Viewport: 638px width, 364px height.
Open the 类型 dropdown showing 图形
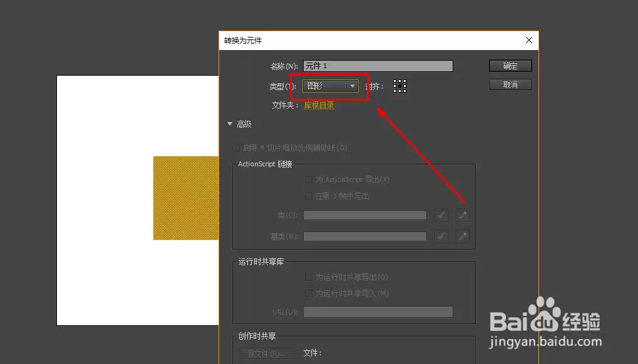[331, 86]
